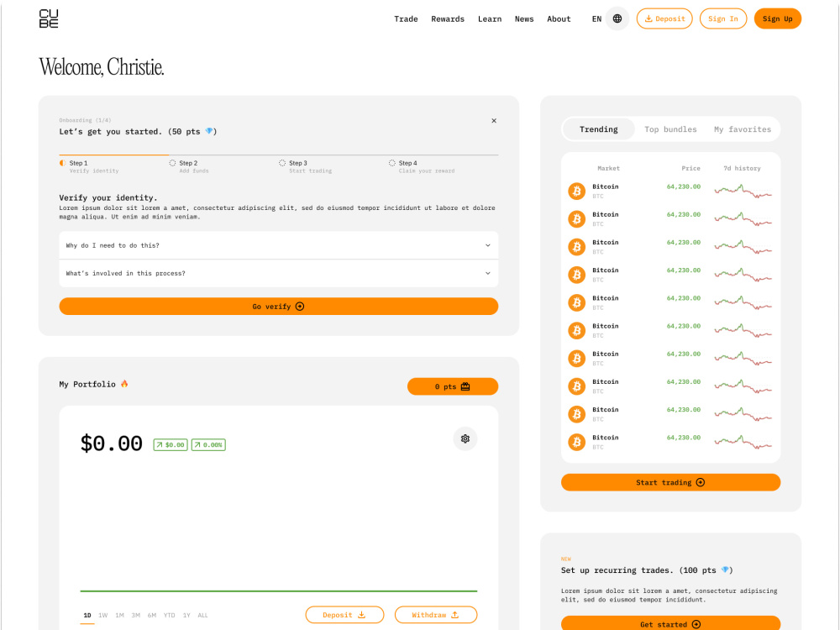Click the 'Welcome, Christie.' heading
Screen dimensions: 840x630
[102, 67]
